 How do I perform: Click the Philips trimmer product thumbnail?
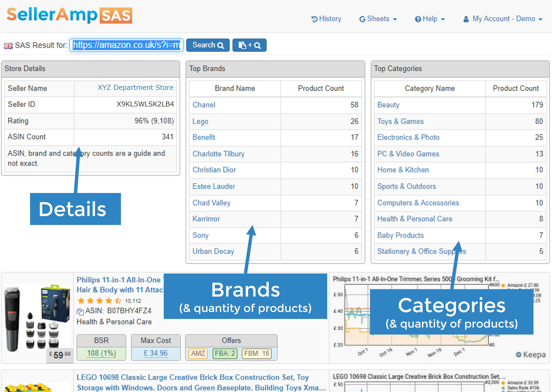[x=38, y=317]
